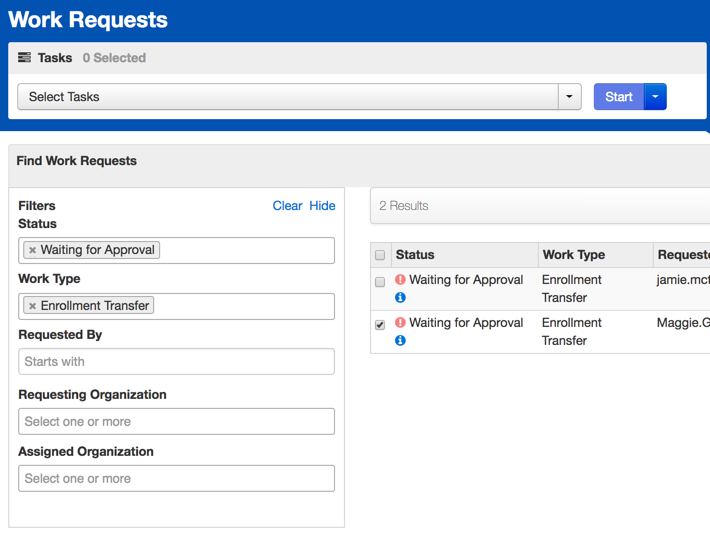Click blue info icon in first row
The image size is (710, 540).
[x=400, y=298]
